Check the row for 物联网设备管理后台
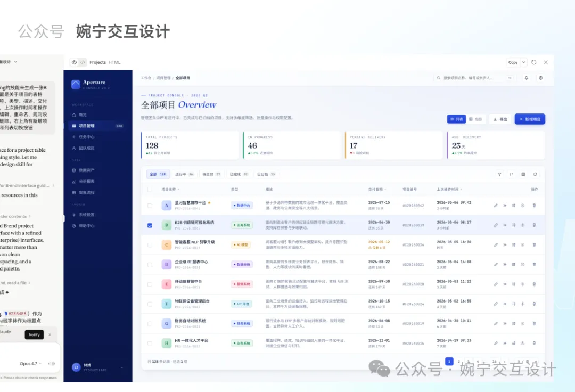Image resolution: width=575 pixels, height=392 pixels. [x=150, y=304]
